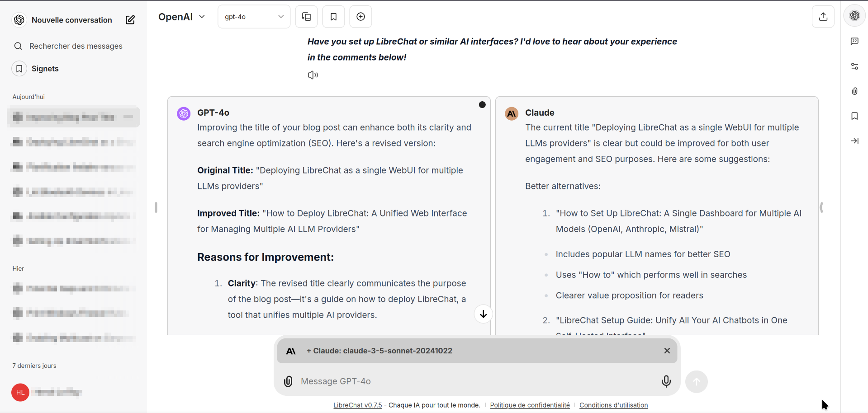Click the right panel toggle handle

click(x=821, y=207)
